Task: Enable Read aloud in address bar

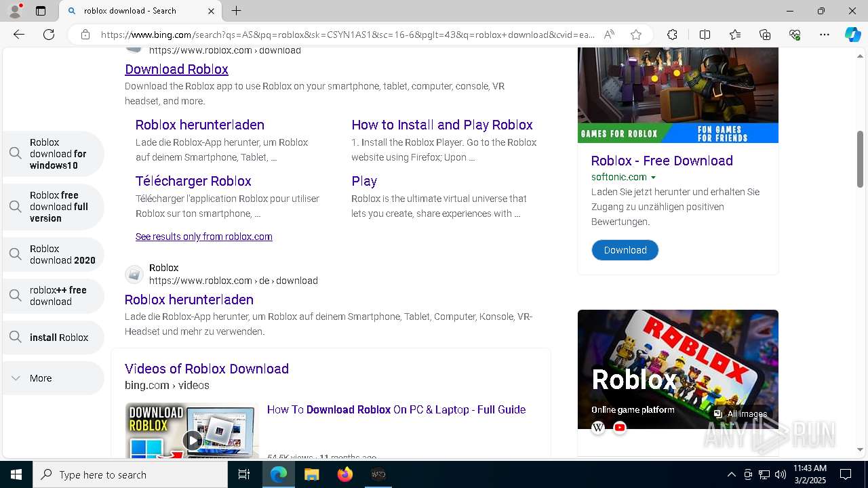Action: [x=609, y=35]
